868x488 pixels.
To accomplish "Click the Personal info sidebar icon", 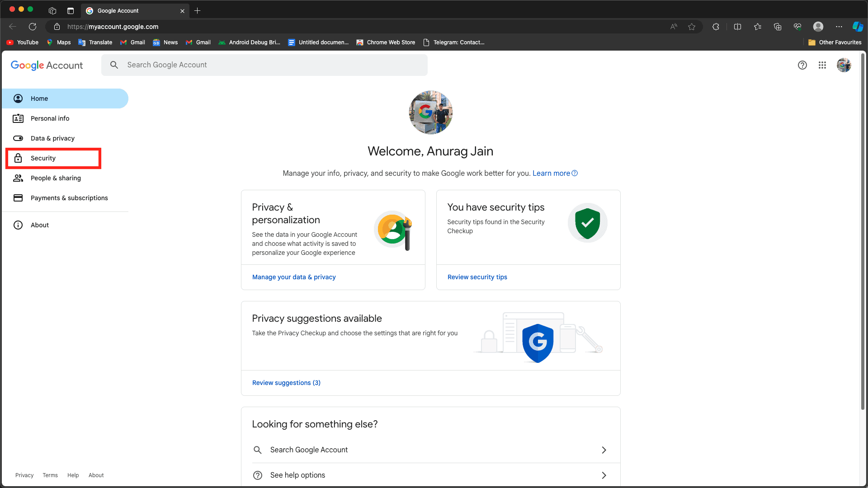I will pos(18,118).
